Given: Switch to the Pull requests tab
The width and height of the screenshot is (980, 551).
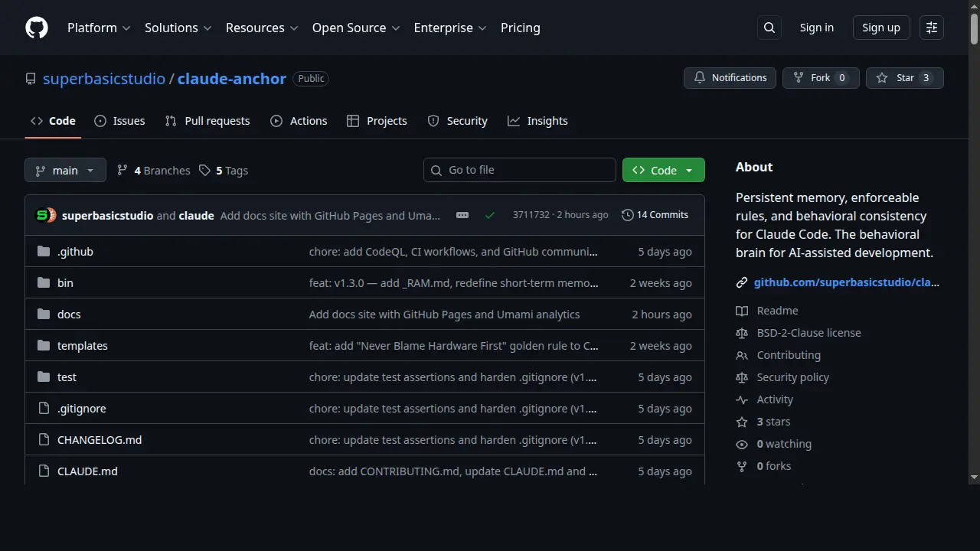Looking at the screenshot, I should point(207,121).
